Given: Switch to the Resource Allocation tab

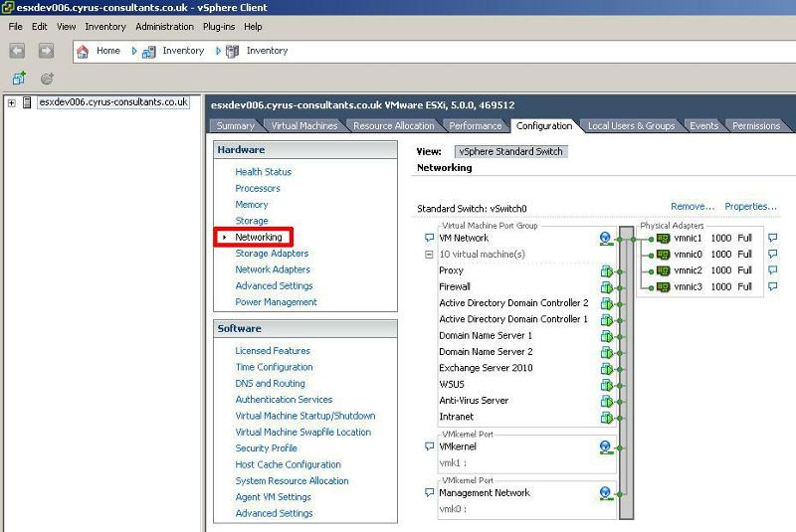Looking at the screenshot, I should (393, 125).
